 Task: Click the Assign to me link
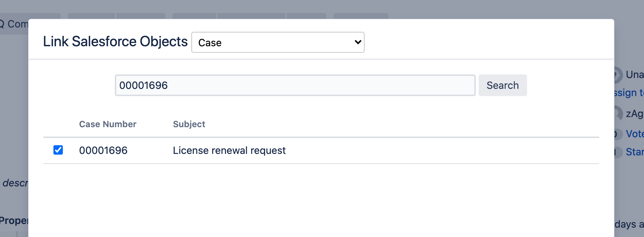tap(629, 93)
